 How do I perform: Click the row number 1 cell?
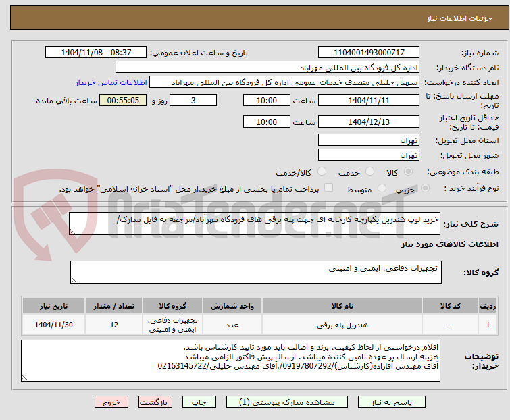[x=488, y=325]
